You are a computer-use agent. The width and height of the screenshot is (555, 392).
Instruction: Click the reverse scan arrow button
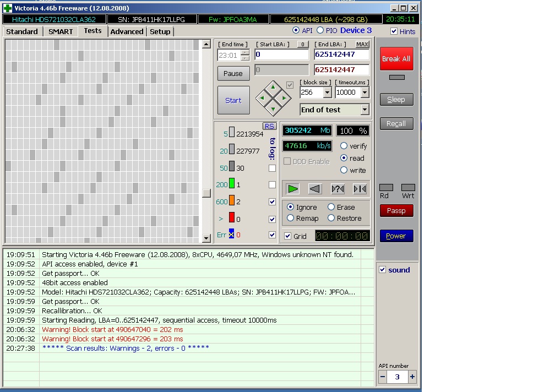[315, 189]
